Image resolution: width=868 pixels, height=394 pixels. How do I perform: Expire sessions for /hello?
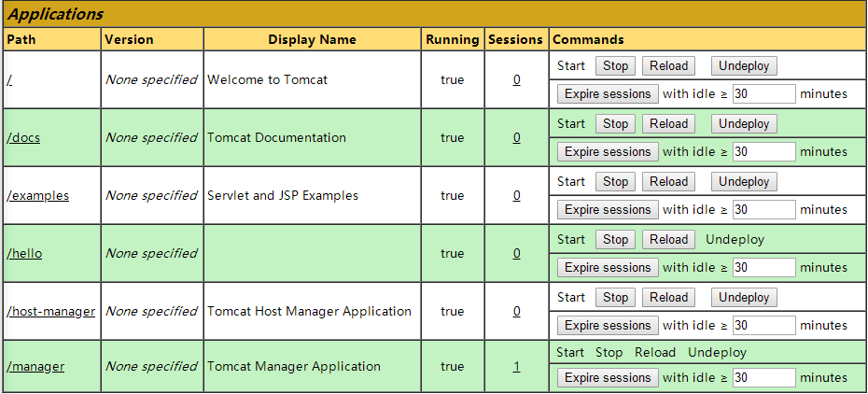(608, 268)
